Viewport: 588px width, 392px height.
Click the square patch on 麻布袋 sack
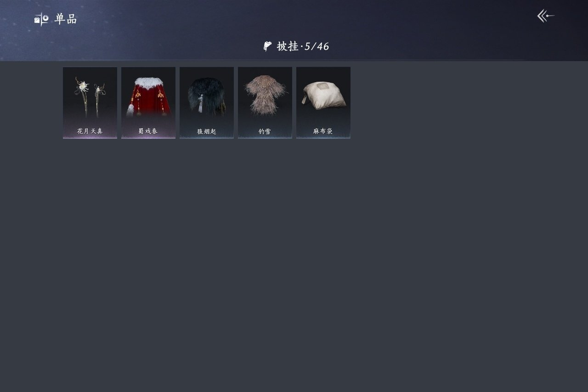[323, 86]
